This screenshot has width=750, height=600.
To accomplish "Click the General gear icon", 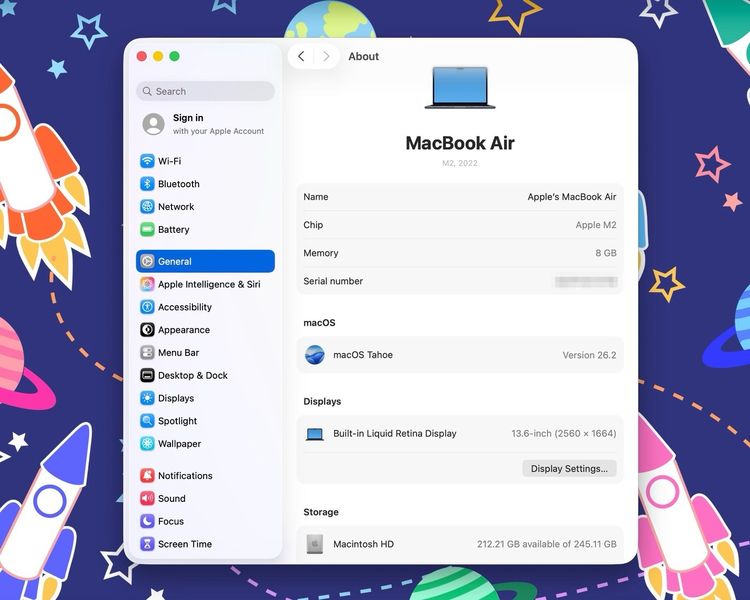I will 147,261.
